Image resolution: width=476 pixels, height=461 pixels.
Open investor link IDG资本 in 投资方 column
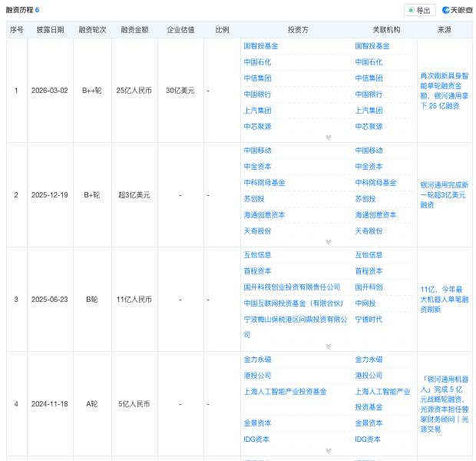(256, 439)
